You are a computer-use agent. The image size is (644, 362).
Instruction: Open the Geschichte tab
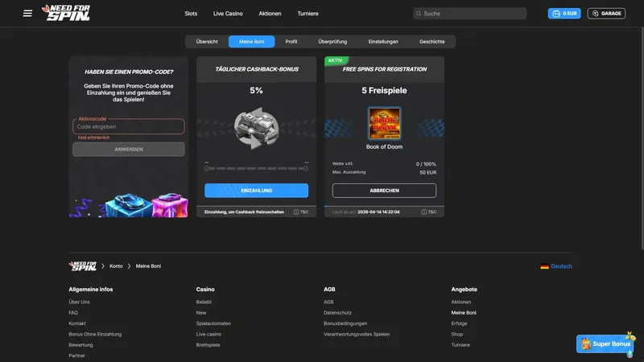click(431, 42)
